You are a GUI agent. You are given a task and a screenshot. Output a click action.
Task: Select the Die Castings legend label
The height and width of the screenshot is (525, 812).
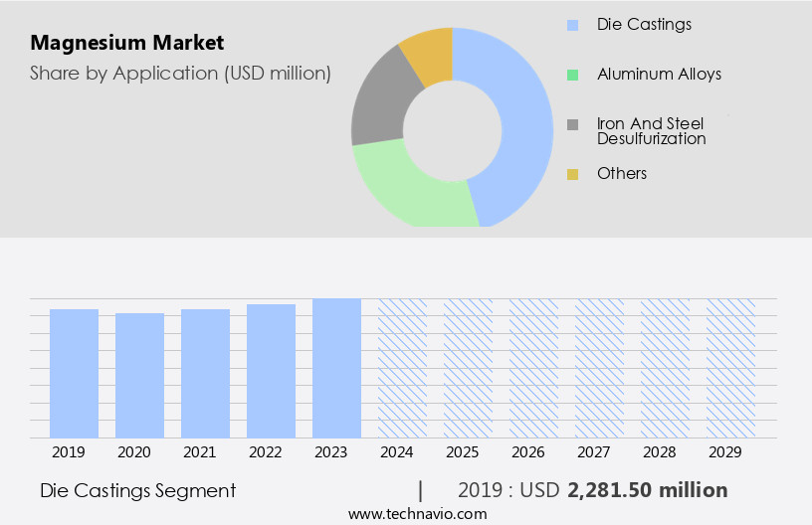(x=644, y=24)
